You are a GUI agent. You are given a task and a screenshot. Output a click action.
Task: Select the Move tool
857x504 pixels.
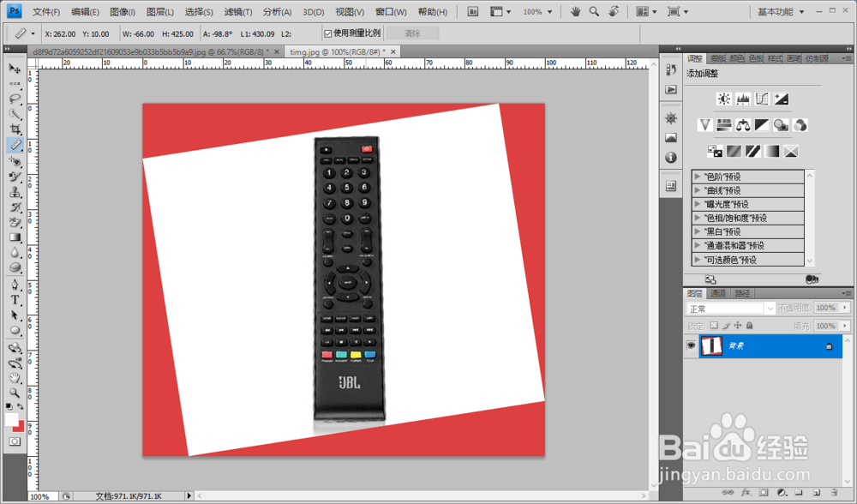(x=15, y=69)
